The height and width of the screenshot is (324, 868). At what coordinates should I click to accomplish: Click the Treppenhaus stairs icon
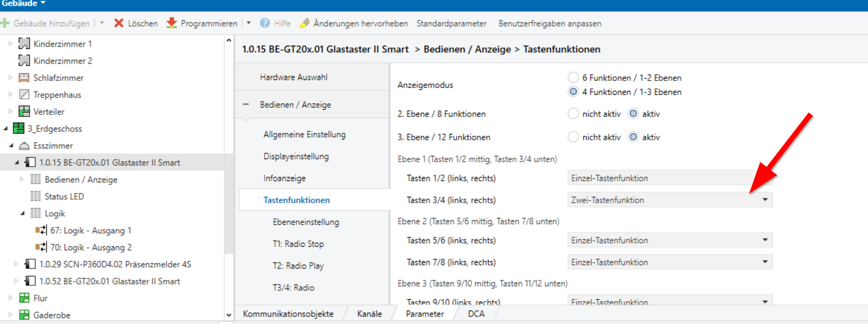[x=24, y=95]
